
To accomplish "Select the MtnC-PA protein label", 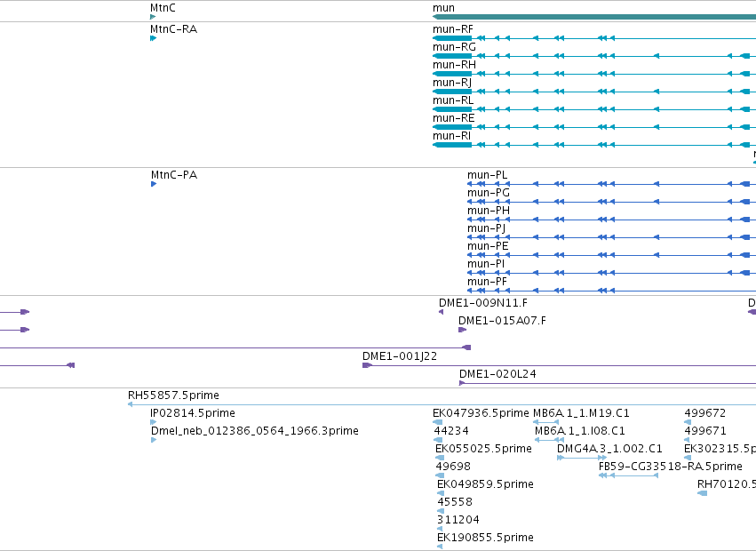I will pyautogui.click(x=174, y=175).
